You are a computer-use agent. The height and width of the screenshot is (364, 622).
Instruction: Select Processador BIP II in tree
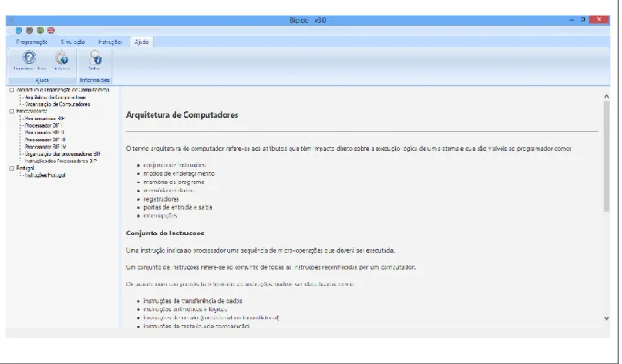click(45, 132)
